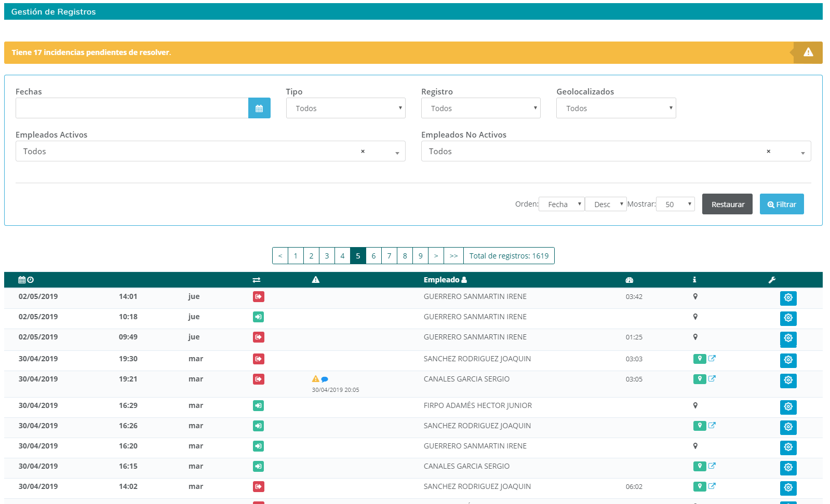
Task: Go to page 6 in pagination
Action: pyautogui.click(x=373, y=256)
